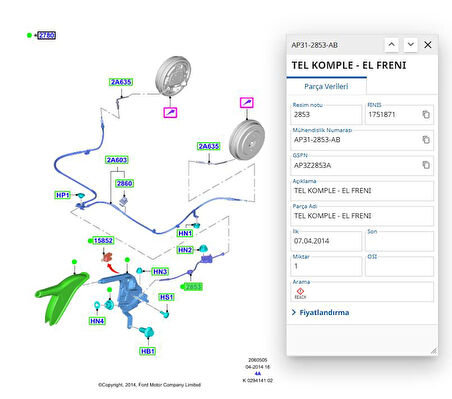Click the red 15852 switch part
The width and height of the screenshot is (452, 399).
click(x=107, y=257)
